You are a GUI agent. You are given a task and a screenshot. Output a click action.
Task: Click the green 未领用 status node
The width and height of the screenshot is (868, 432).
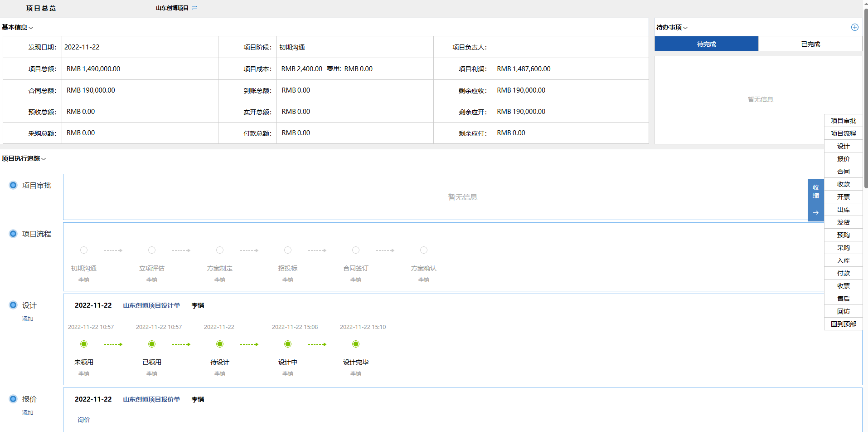click(x=84, y=344)
